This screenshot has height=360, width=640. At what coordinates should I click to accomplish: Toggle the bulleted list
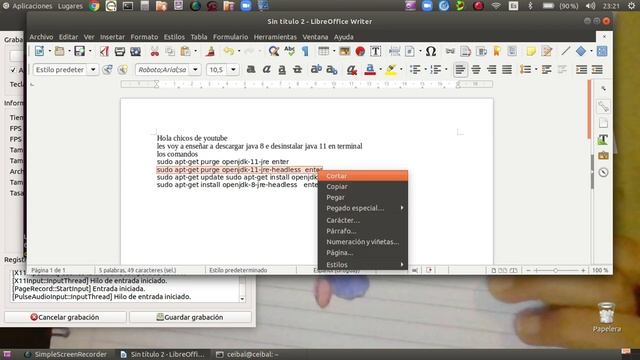coord(415,70)
